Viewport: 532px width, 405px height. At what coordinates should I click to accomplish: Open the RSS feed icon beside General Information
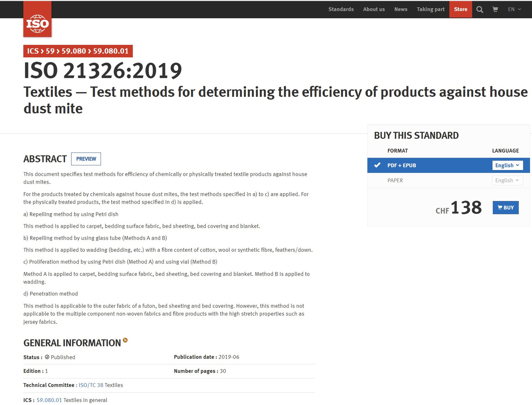pyautogui.click(x=125, y=340)
